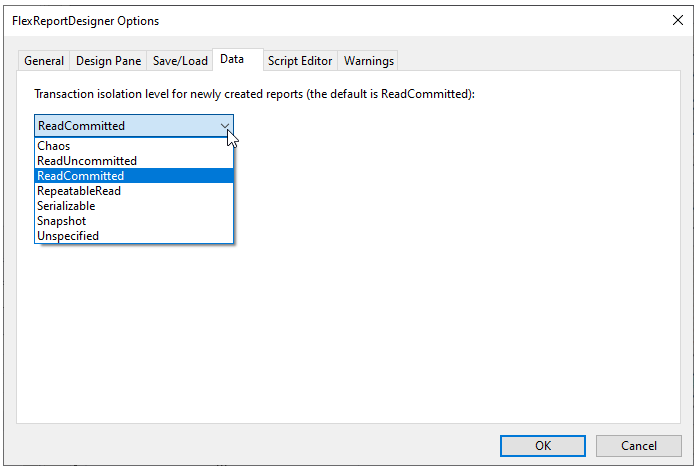Image resolution: width=697 pixels, height=469 pixels.
Task: Select the Data tab
Action: pos(232,60)
